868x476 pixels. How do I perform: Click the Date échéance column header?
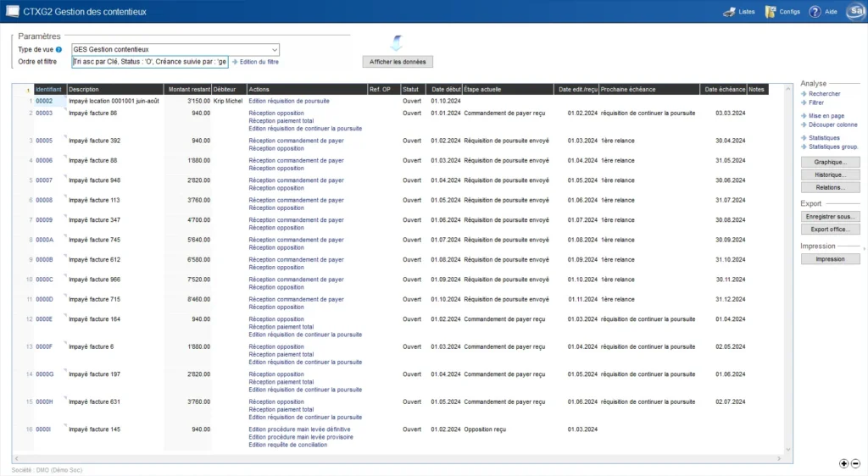724,90
